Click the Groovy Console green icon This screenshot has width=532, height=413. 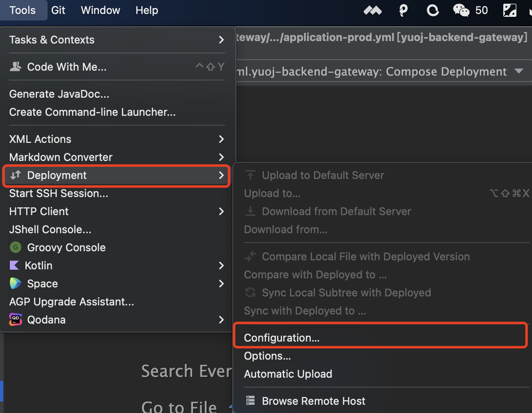point(15,247)
